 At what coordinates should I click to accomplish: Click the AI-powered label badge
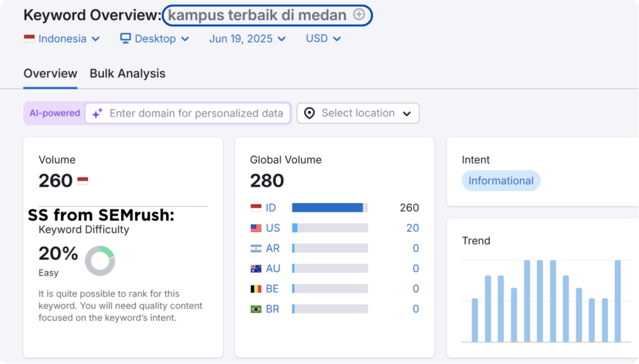[x=55, y=113]
